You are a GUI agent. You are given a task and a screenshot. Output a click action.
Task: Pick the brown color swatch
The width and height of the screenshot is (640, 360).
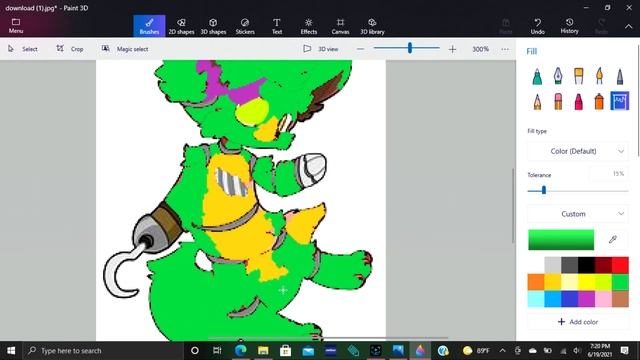tap(620, 299)
